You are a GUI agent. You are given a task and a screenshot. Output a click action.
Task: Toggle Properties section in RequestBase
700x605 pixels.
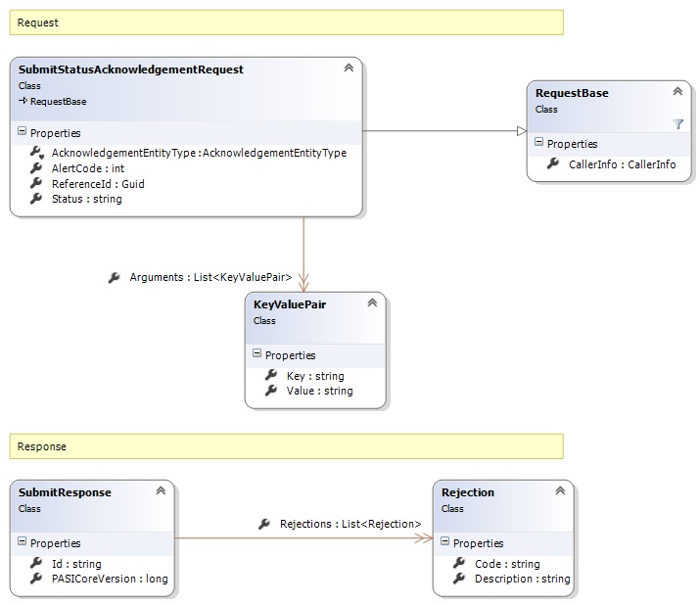pos(538,144)
